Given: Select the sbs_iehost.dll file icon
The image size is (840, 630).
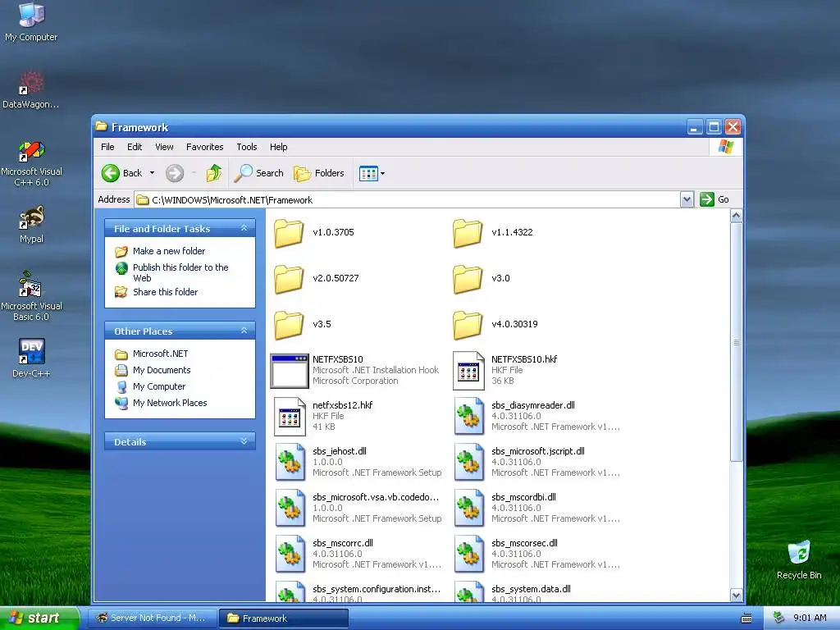Looking at the screenshot, I should 290,463.
